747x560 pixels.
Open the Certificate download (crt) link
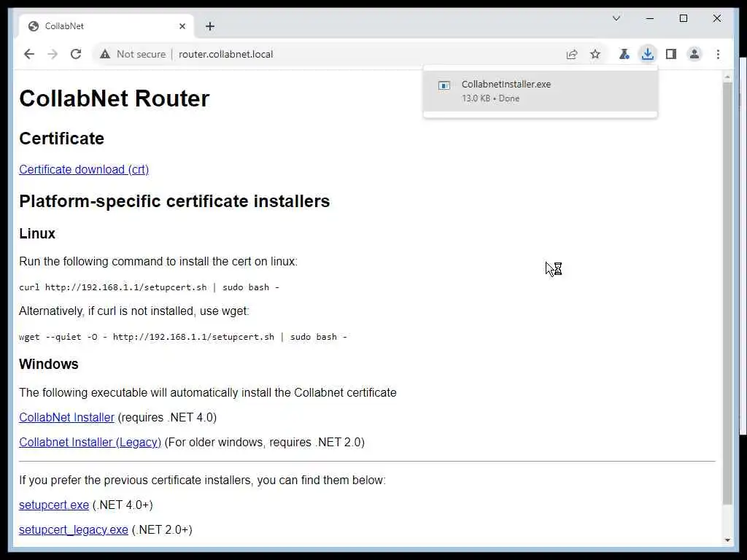tap(84, 169)
